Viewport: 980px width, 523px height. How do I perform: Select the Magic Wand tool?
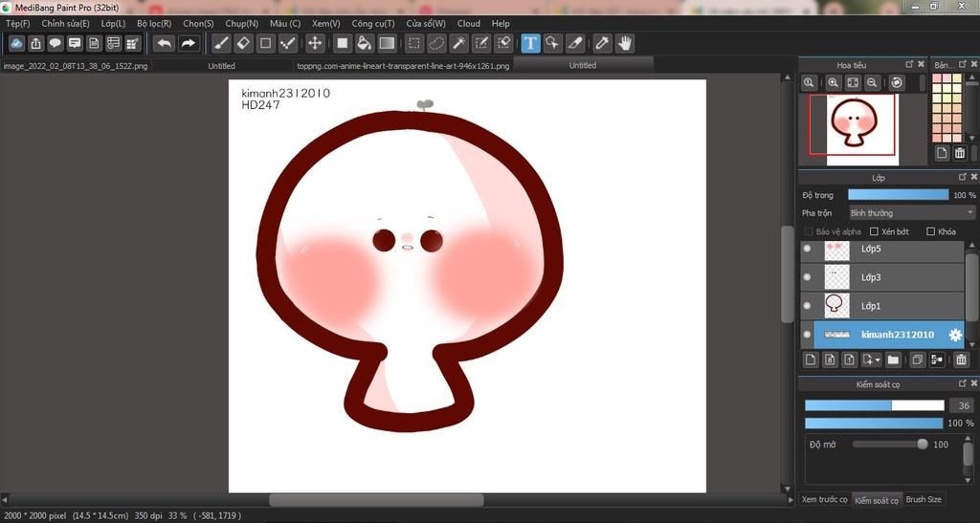[458, 43]
